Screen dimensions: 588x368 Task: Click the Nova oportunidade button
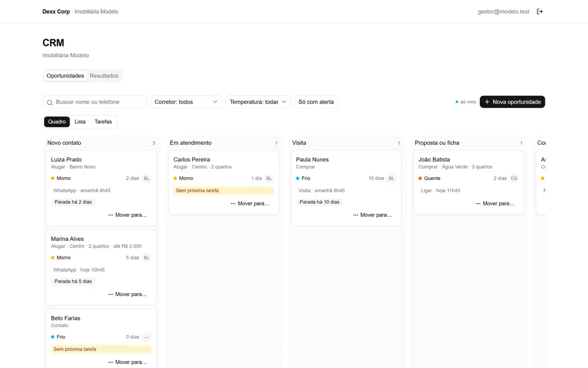click(x=512, y=102)
